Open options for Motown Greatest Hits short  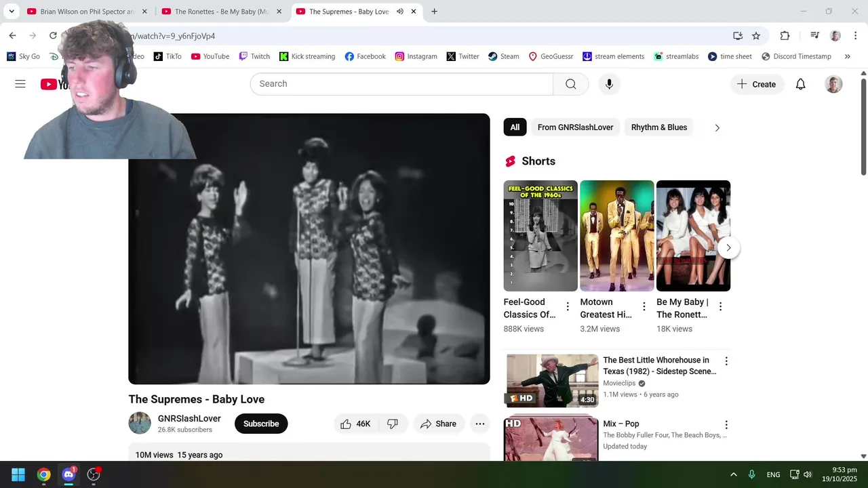644,306
